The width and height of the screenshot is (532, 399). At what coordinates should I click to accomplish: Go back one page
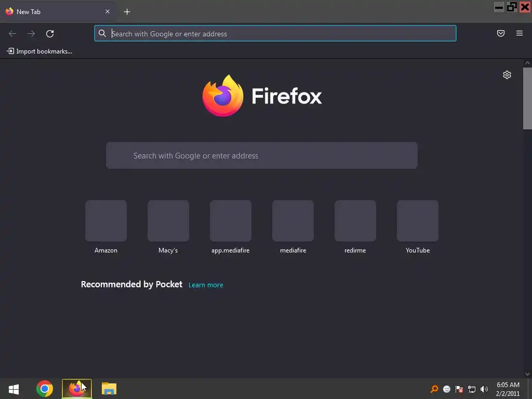tap(12, 34)
